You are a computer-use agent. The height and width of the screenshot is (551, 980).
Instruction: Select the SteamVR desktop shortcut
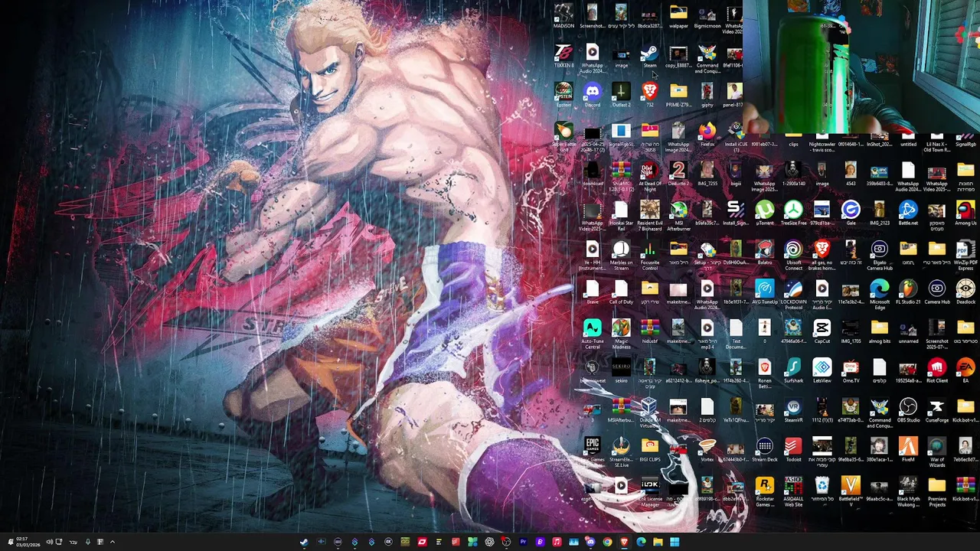(793, 411)
